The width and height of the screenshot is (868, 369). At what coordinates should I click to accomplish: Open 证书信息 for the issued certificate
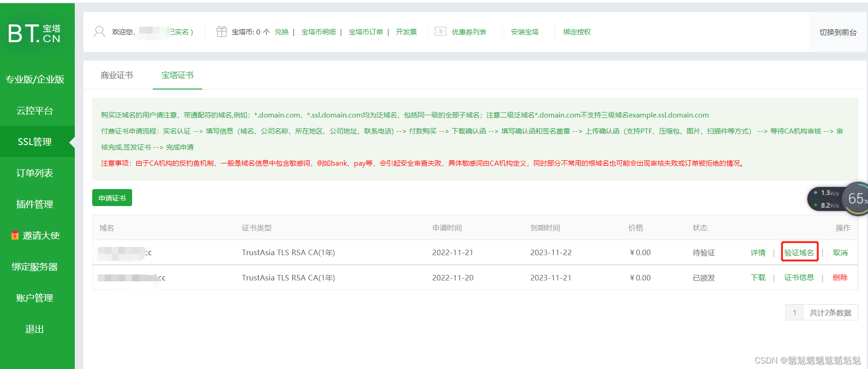(799, 278)
